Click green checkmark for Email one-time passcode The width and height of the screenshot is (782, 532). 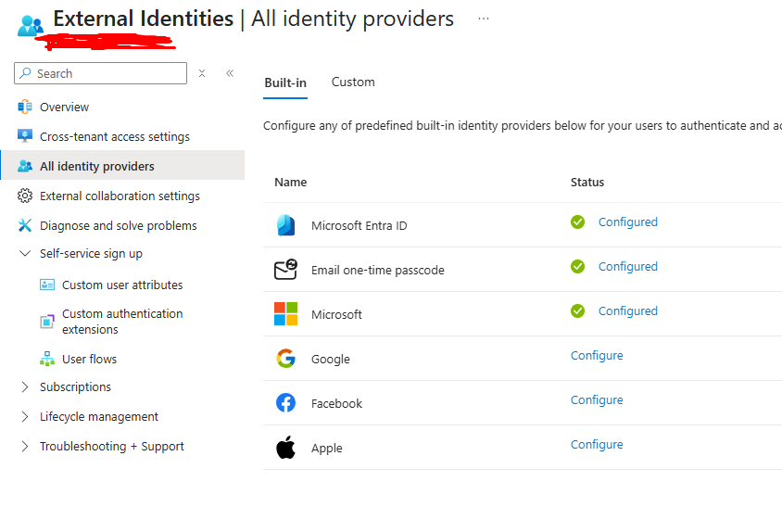coord(577,267)
